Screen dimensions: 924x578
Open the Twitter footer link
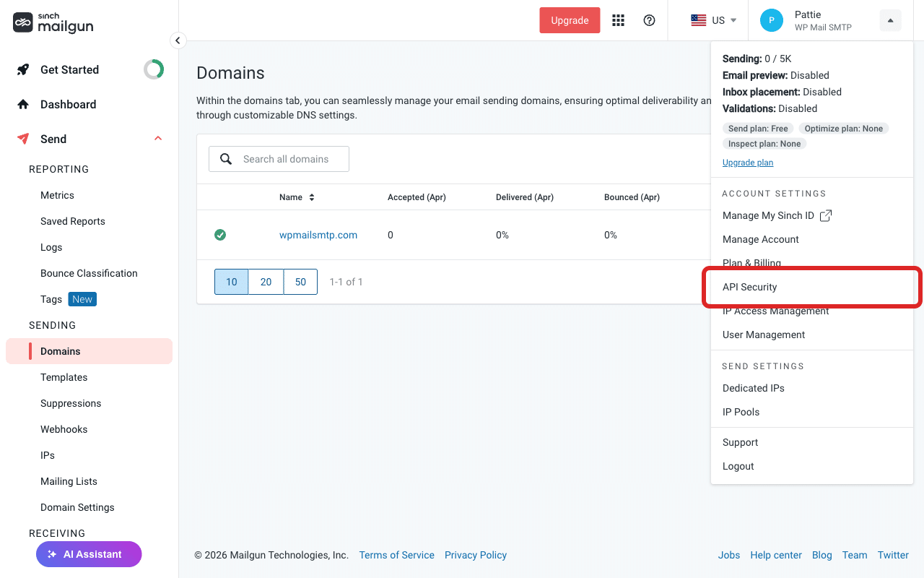(893, 555)
